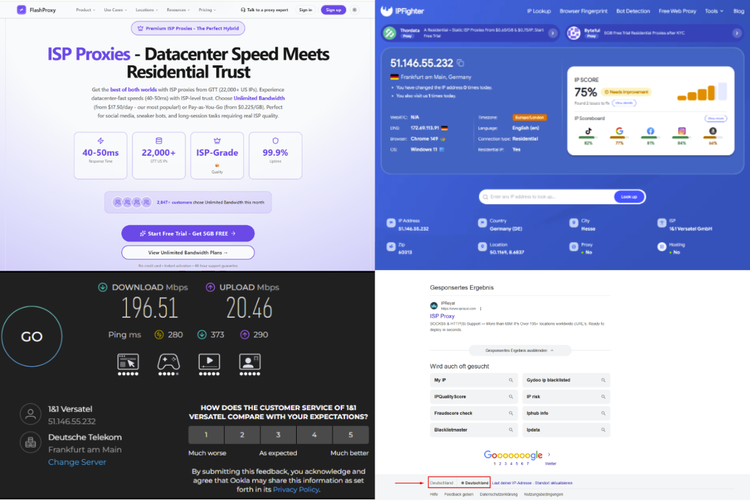Viewport: 750px width, 500px height.
Task: Click the TikTok scoreboard icon
Action: pos(588,131)
